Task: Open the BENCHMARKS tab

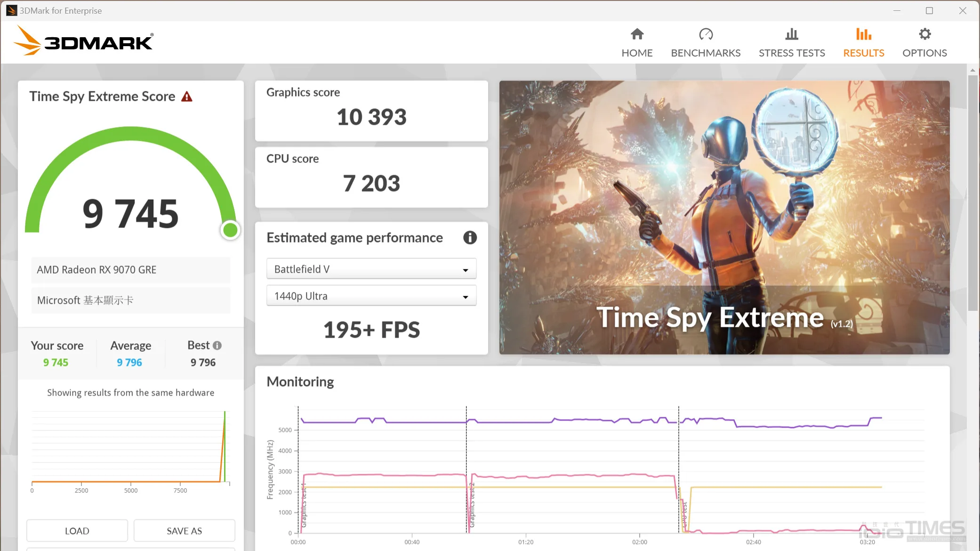Action: [706, 43]
